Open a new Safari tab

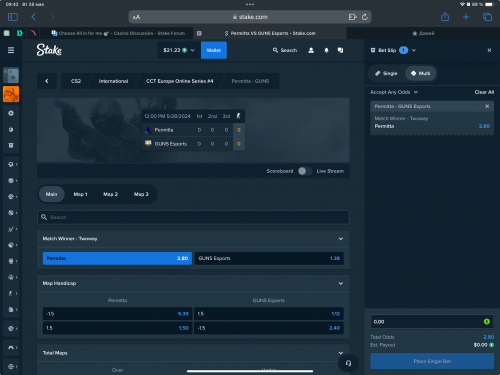466,17
